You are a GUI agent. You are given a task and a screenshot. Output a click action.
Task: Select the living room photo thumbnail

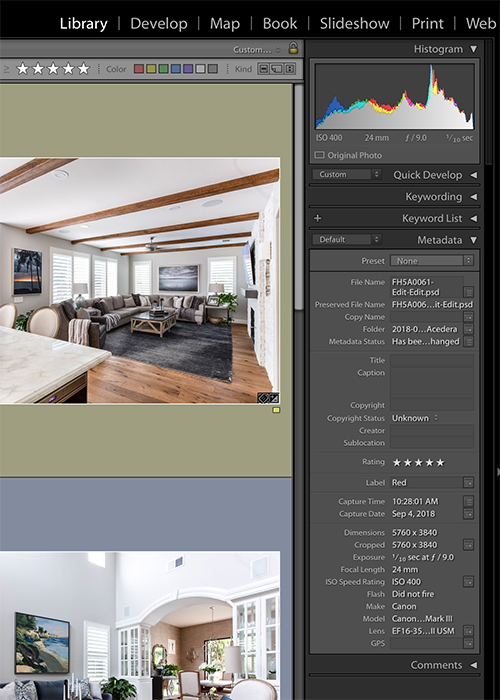(140, 280)
